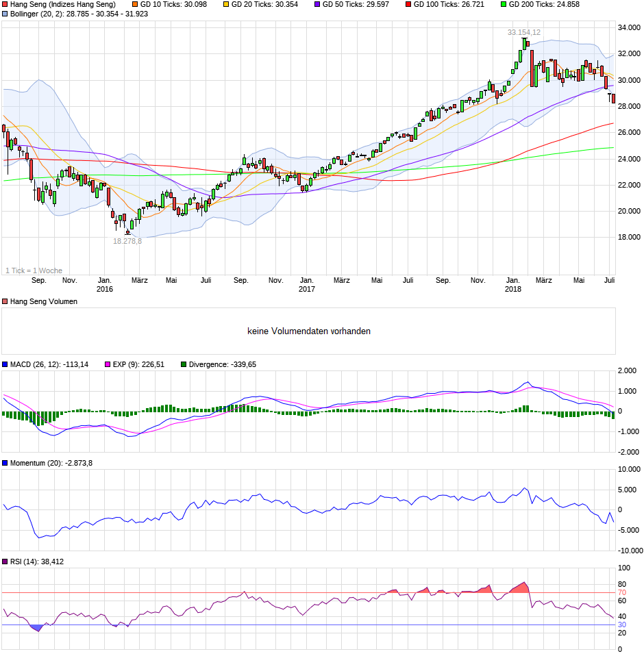Click the green GD 200 Ticks swatch
644x656 pixels.
point(504,5)
